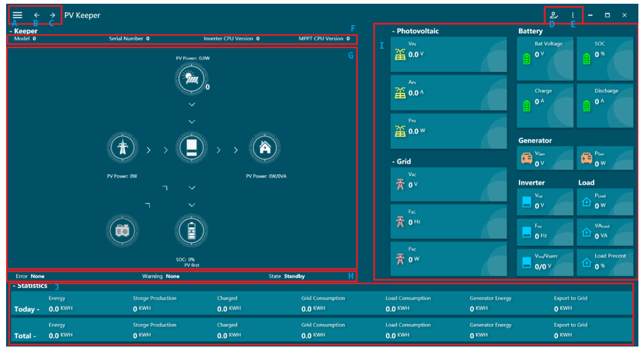Open the hamburger menu
Screen dimensions: 644x354
click(17, 14)
